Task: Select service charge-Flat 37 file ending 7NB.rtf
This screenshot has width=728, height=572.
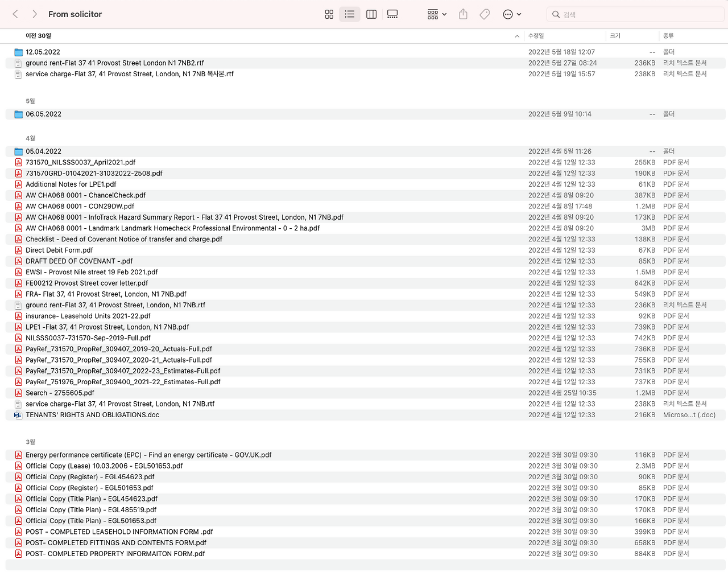Action: (x=120, y=404)
